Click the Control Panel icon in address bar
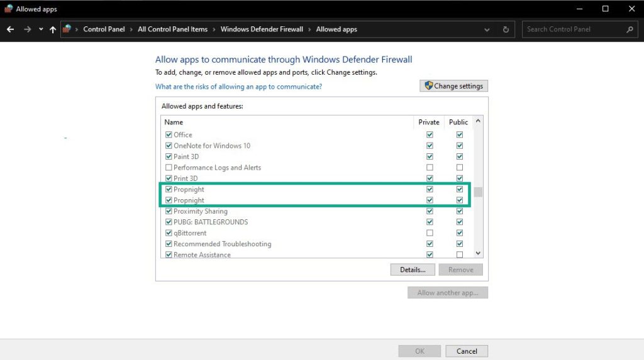 click(x=67, y=29)
